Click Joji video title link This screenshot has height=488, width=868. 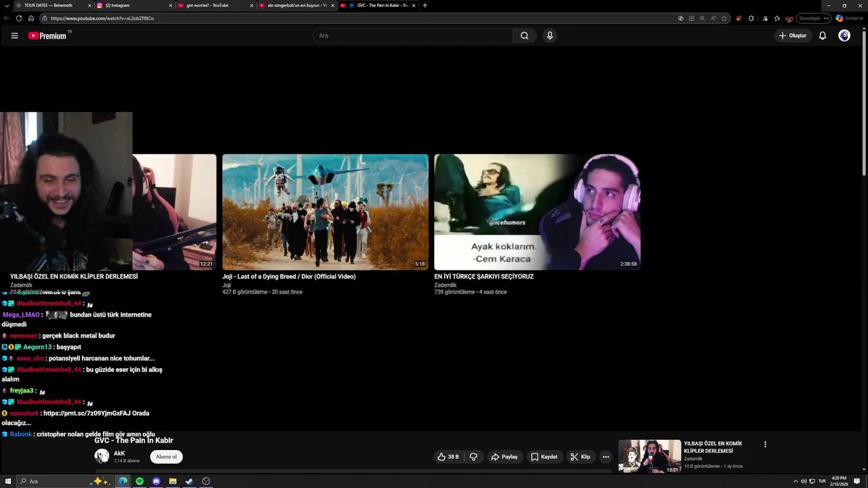pos(289,277)
